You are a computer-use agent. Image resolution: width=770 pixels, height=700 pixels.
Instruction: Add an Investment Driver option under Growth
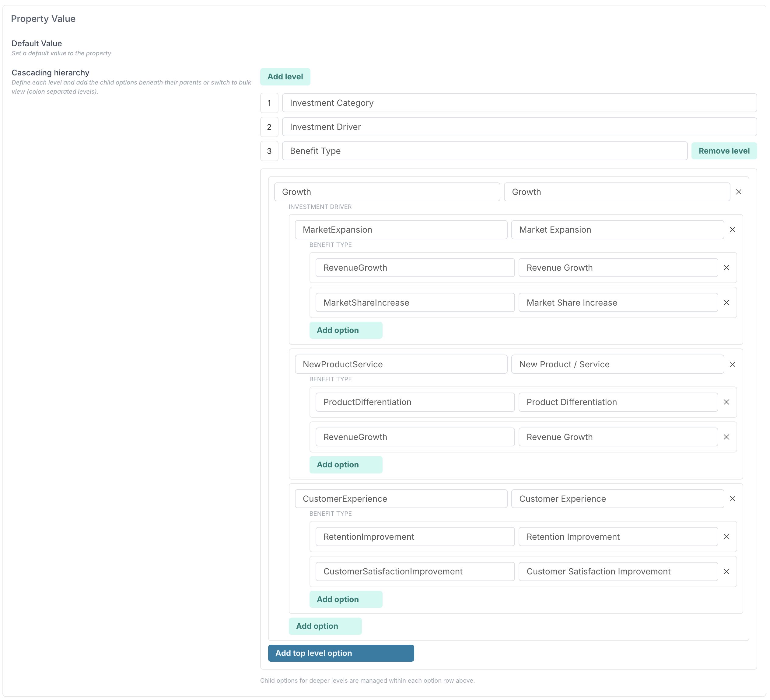(325, 626)
